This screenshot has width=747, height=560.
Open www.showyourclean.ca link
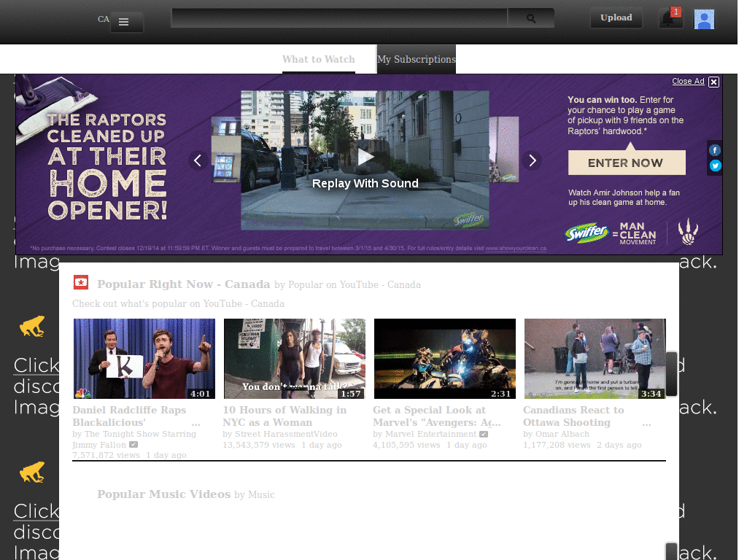(x=516, y=249)
